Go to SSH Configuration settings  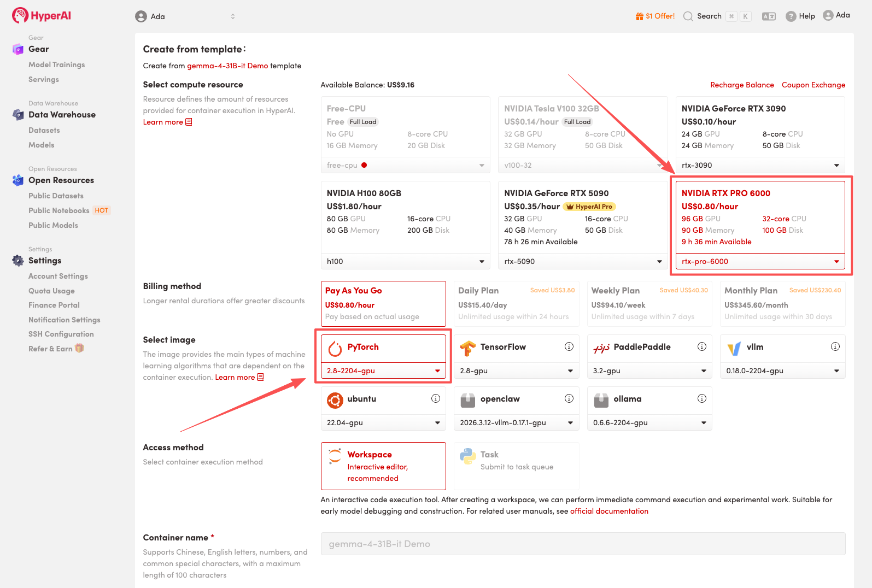click(61, 334)
